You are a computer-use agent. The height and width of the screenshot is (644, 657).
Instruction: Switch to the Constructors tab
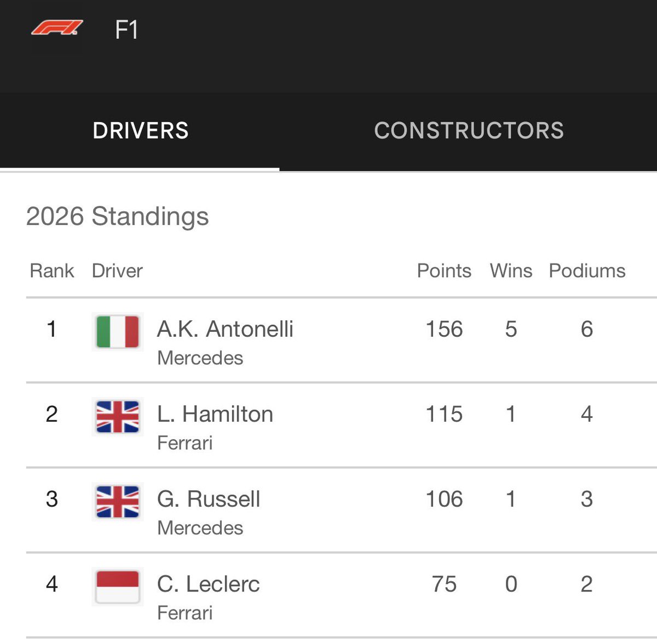[x=469, y=131]
